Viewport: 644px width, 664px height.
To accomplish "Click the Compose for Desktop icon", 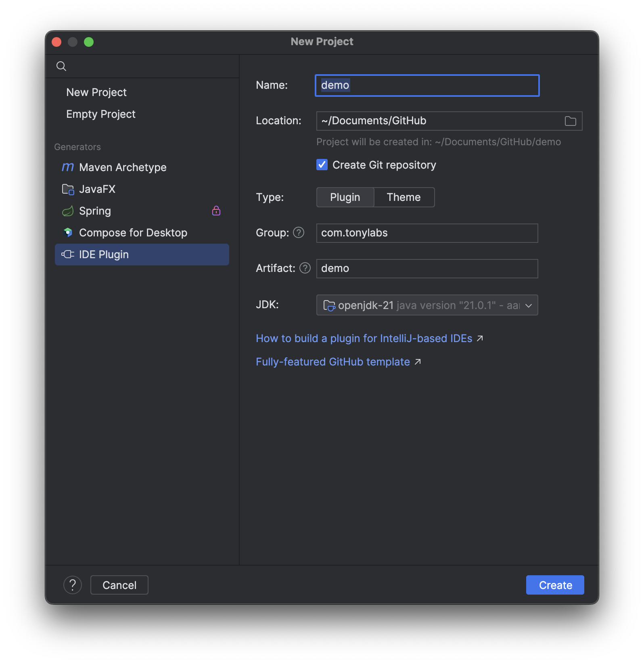I will (x=68, y=232).
